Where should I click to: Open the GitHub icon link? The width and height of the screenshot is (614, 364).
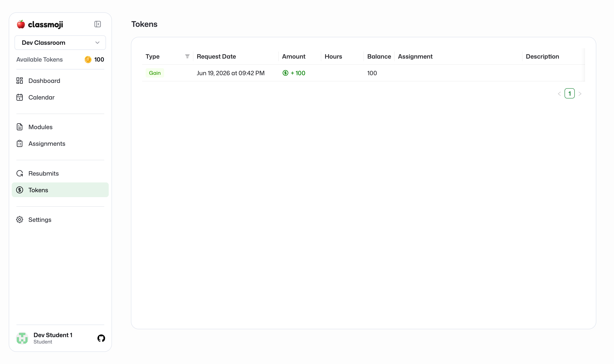coord(101,338)
